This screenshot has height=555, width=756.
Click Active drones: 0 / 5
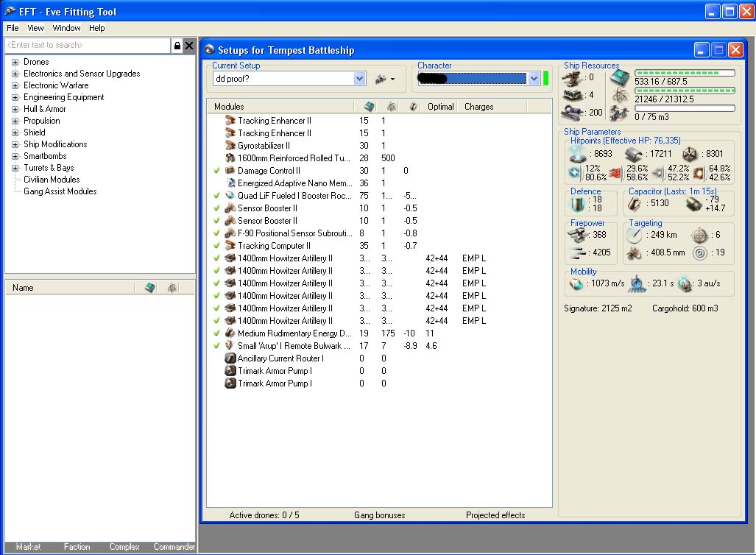coord(264,515)
